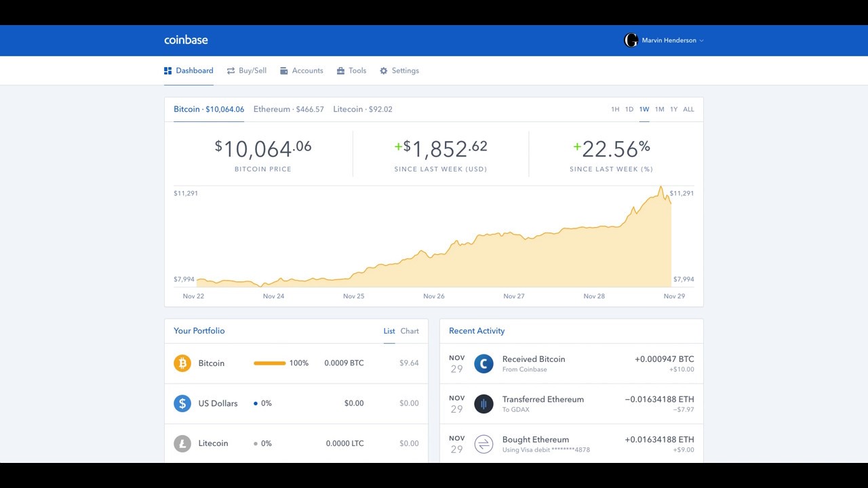Set chart range to ALL
This screenshot has height=488, width=868.
click(688, 109)
